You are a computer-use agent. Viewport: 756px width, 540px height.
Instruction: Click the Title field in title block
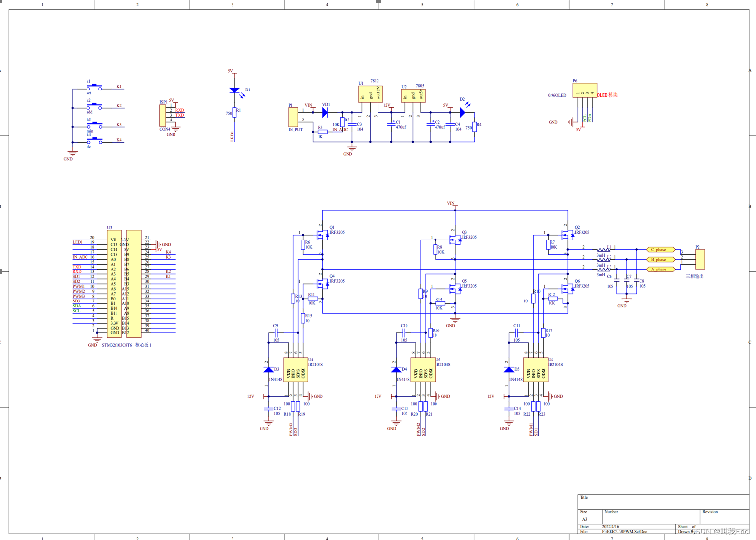click(x=663, y=502)
